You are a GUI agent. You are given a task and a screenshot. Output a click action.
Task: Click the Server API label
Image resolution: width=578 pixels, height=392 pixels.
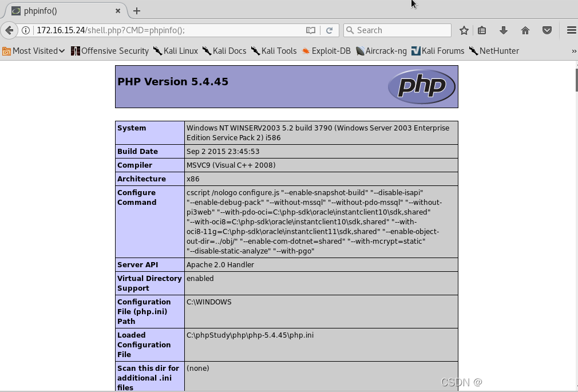[137, 265]
